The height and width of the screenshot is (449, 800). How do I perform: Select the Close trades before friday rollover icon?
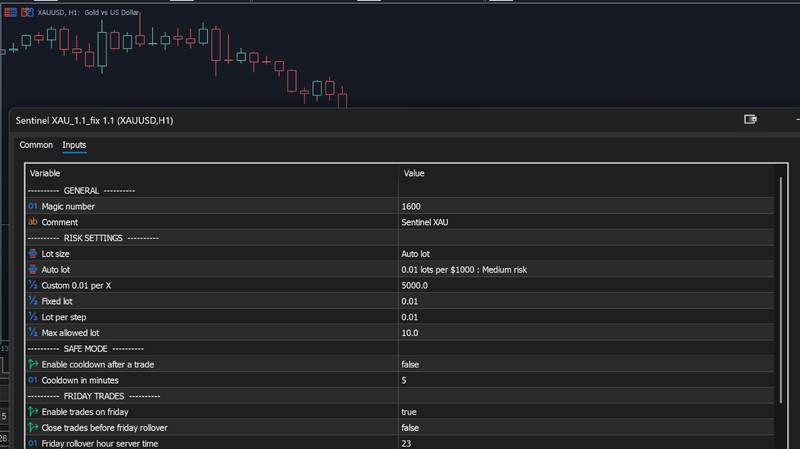coord(33,428)
